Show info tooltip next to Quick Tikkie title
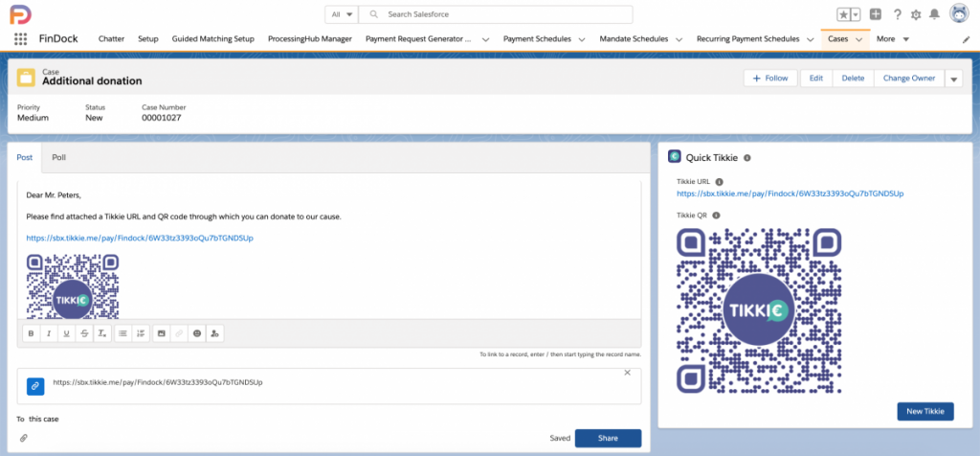The height and width of the screenshot is (456, 980). (x=747, y=158)
